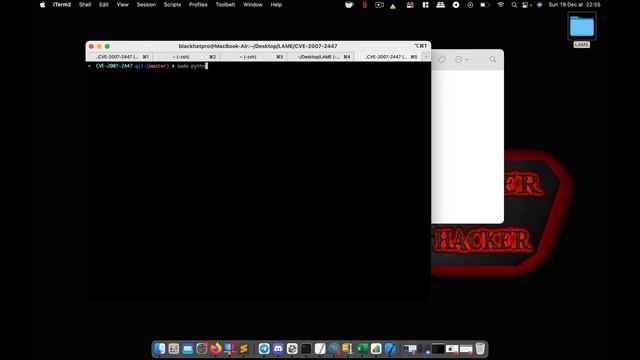
Task: Open the iTerm2 application menu
Action: point(62,5)
